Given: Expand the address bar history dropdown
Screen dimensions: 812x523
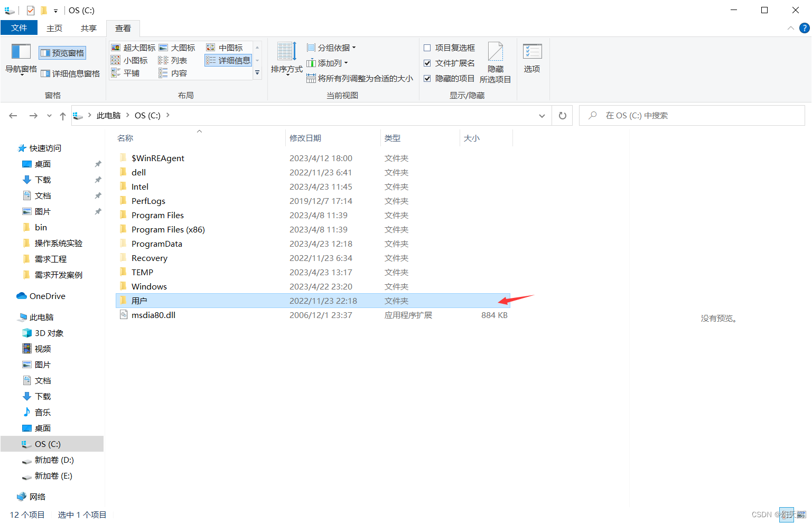Looking at the screenshot, I should click(542, 115).
